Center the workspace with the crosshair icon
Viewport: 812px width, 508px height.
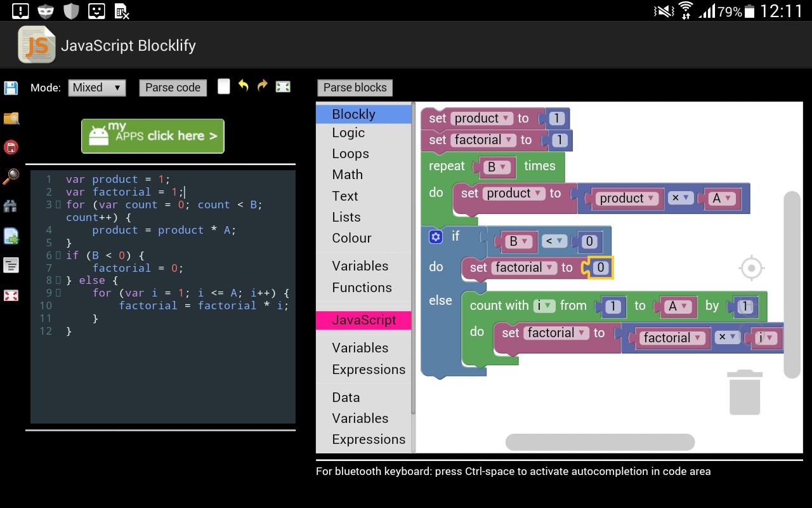751,268
